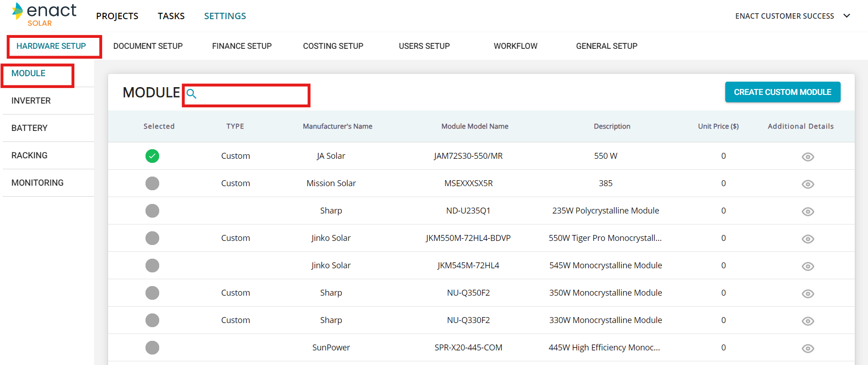868x365 pixels.
Task: Open the SETTINGS menu
Action: click(x=225, y=16)
